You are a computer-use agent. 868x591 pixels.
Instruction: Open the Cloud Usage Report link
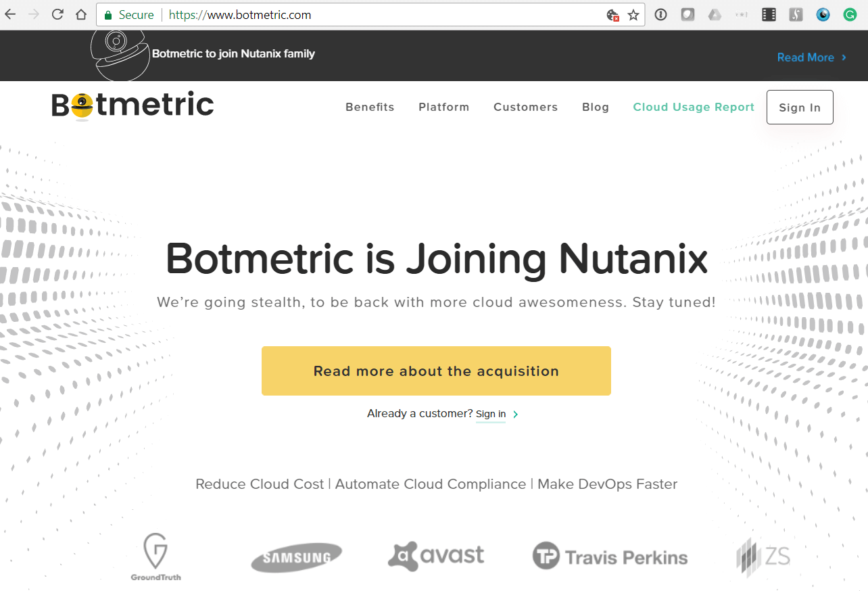694,107
